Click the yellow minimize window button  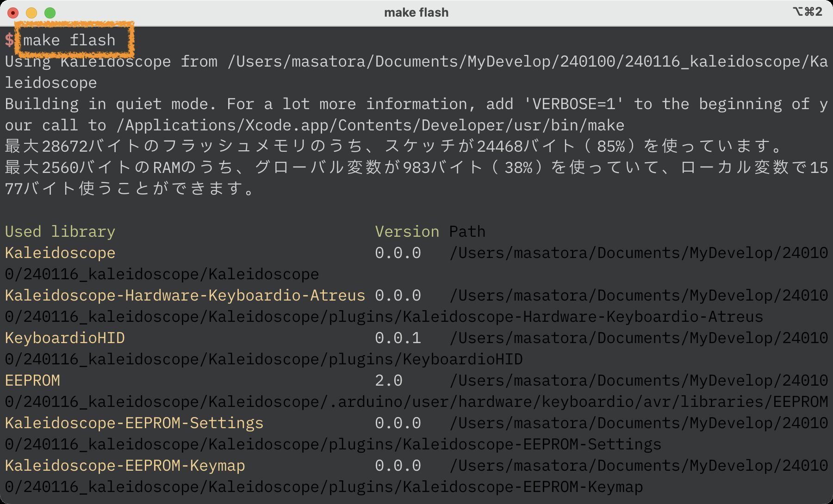tap(31, 13)
